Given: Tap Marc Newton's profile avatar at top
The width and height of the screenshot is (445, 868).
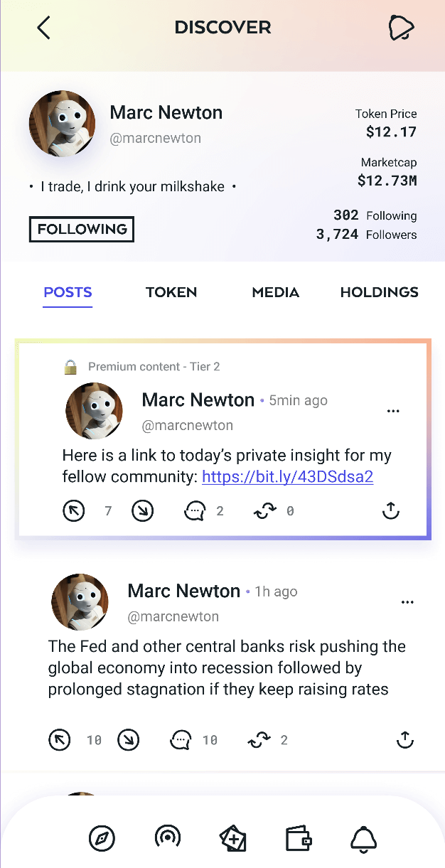Looking at the screenshot, I should [x=63, y=124].
